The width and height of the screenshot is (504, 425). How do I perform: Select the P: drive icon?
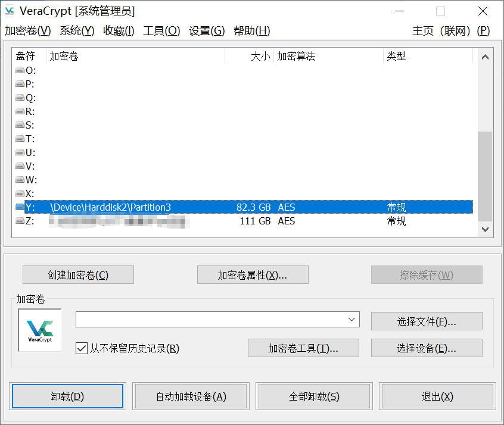[20, 84]
